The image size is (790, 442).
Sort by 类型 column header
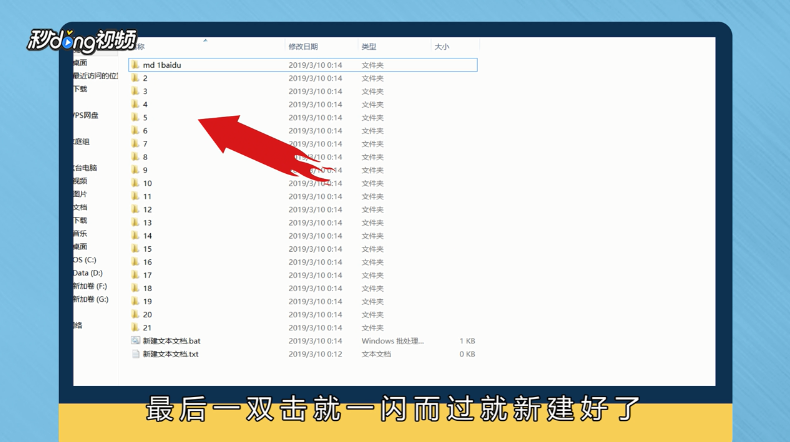[369, 46]
